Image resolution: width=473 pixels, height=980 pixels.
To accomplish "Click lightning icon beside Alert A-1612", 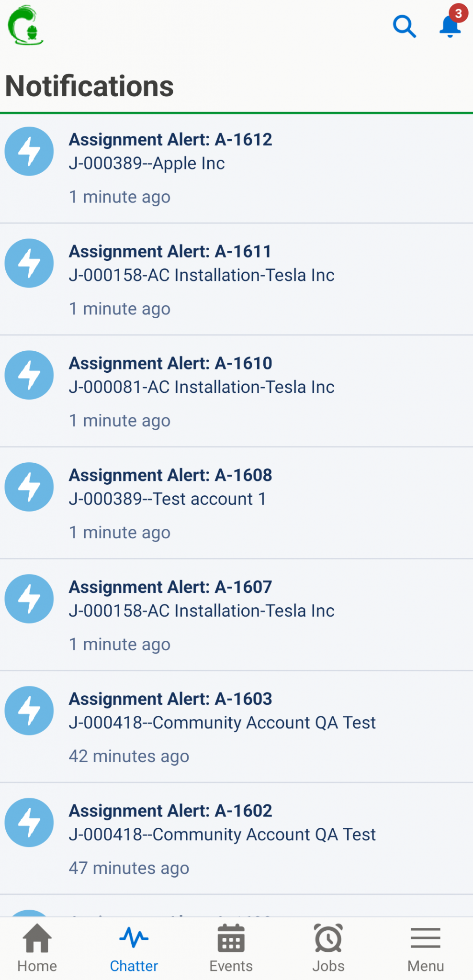I will (x=29, y=151).
